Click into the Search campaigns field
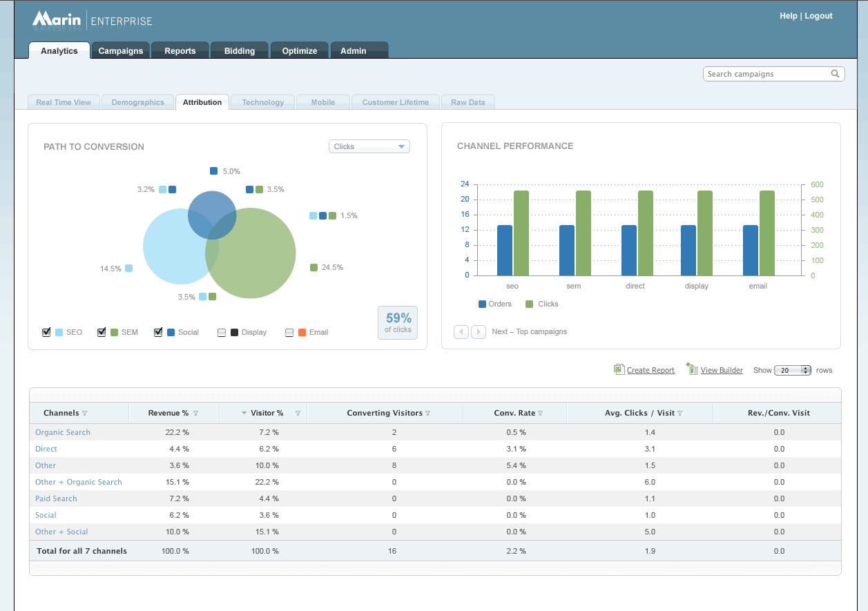 pyautogui.click(x=765, y=74)
